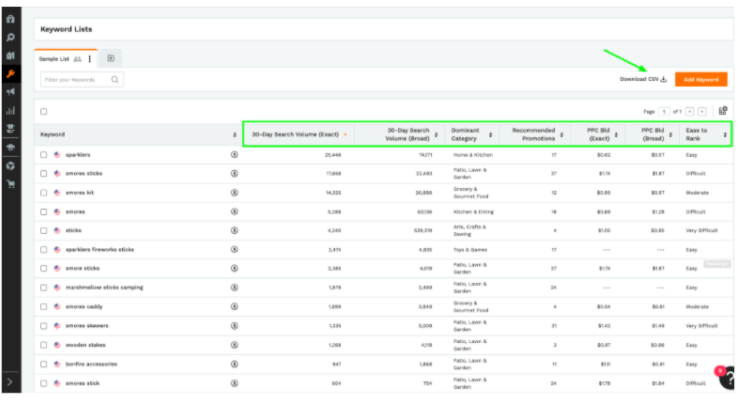Check the box for sticks keyword row
Screen dimensions: 740x410
43,231
